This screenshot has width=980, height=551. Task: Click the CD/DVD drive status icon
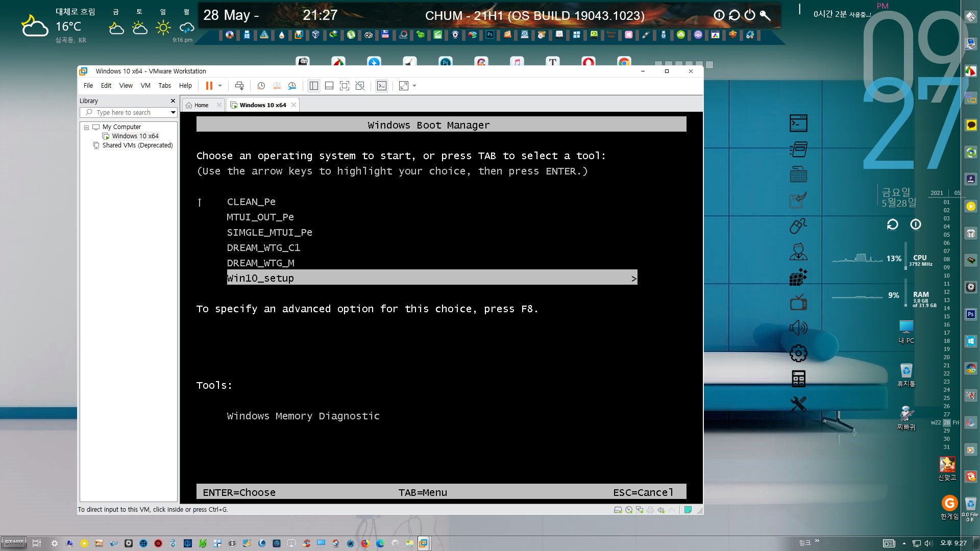click(629, 510)
